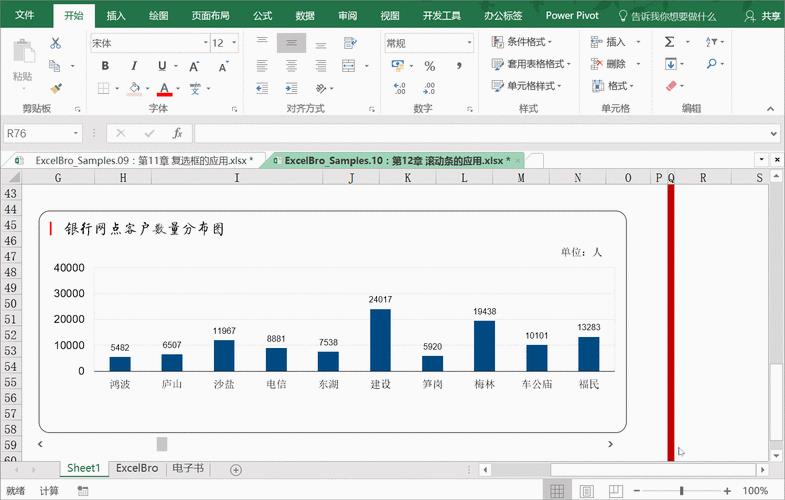Align text to top
This screenshot has height=500, width=785.
pos(262,43)
